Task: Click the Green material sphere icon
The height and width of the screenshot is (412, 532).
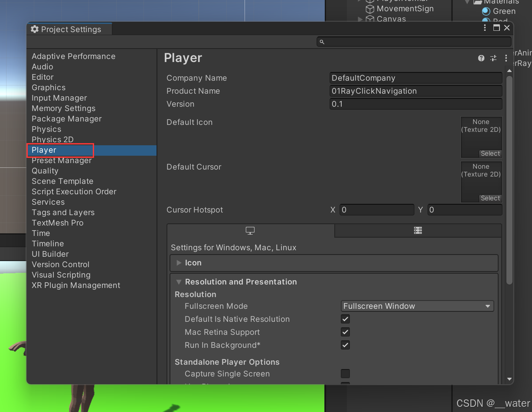Action: [486, 11]
